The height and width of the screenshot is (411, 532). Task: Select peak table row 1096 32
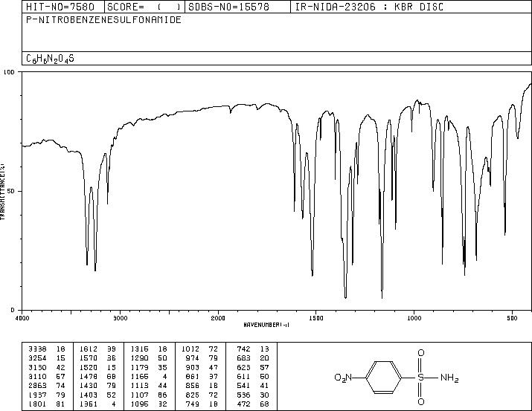coord(150,404)
